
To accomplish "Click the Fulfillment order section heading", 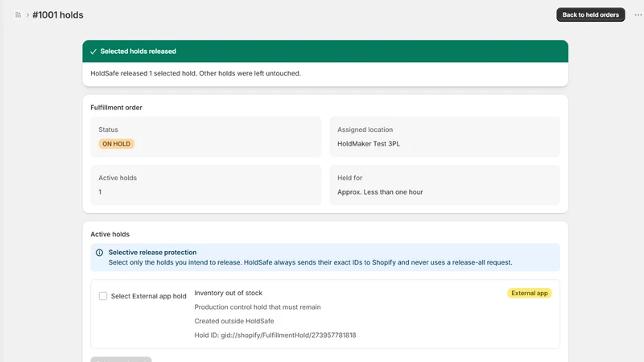I will (x=116, y=108).
